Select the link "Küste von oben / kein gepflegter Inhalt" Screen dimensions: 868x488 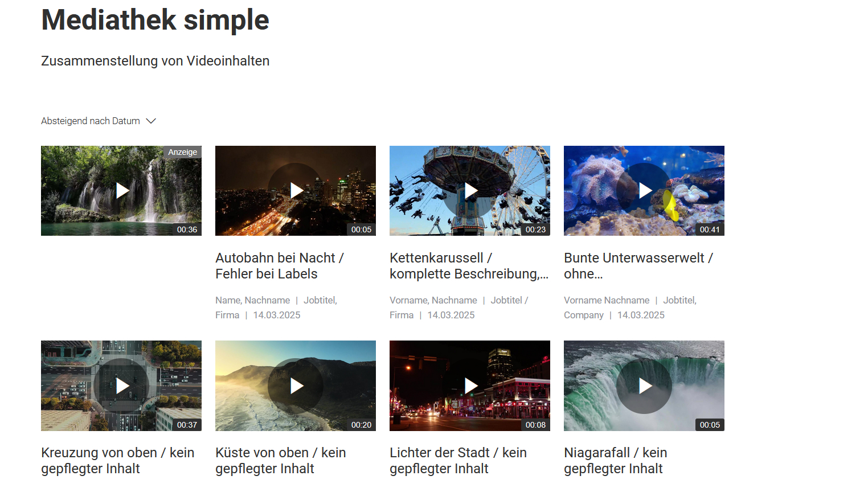[280, 460]
